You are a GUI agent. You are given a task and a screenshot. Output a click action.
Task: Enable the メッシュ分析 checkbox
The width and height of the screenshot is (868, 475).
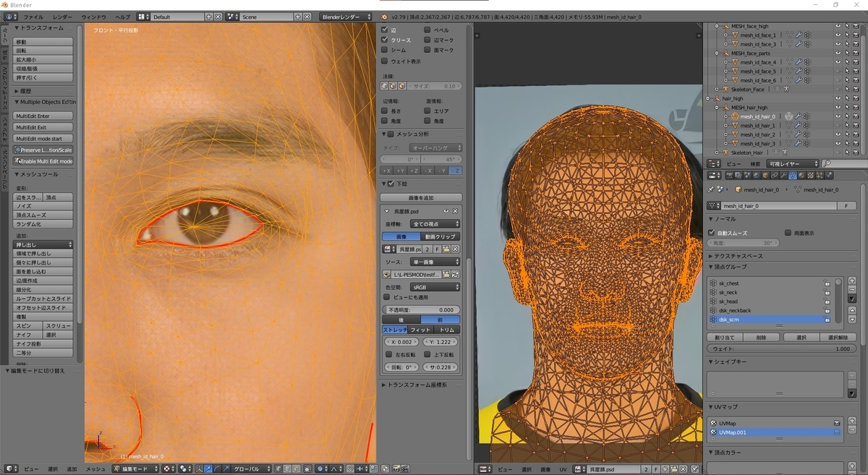point(391,134)
